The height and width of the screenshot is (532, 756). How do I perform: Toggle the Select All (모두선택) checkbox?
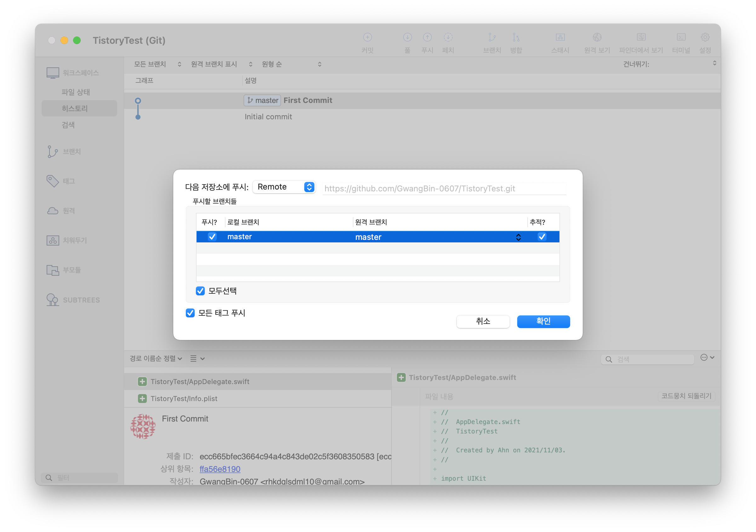pos(200,291)
